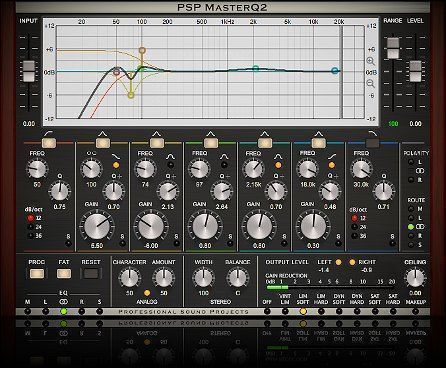This screenshot has height=368, width=446.
Task: Click the low-pass filter shape icon above the last band
Action: click(373, 134)
